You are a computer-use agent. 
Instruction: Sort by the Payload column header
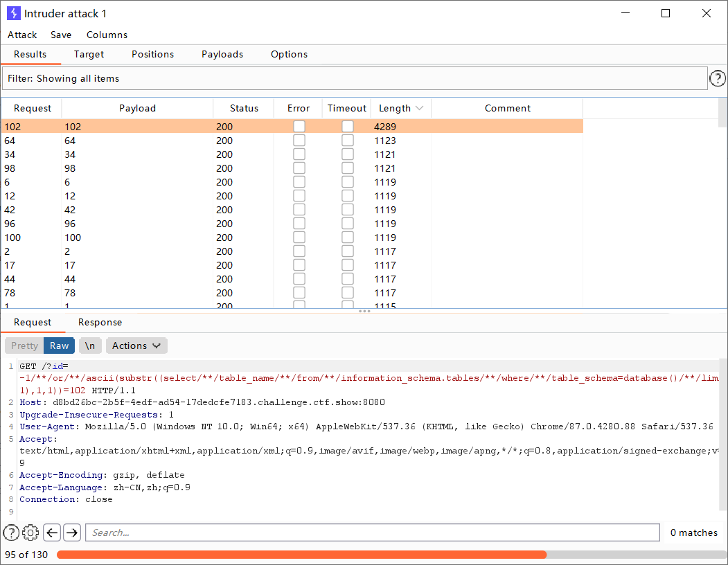[x=137, y=108]
